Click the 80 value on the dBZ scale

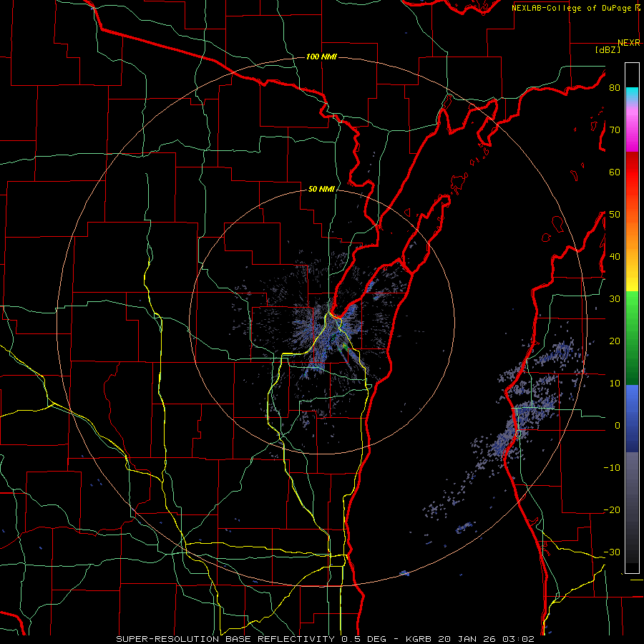coord(615,88)
